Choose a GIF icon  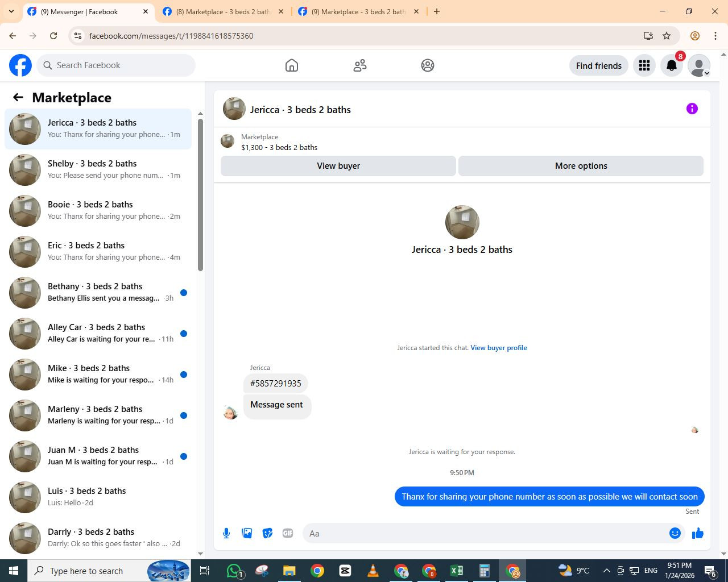click(x=288, y=533)
